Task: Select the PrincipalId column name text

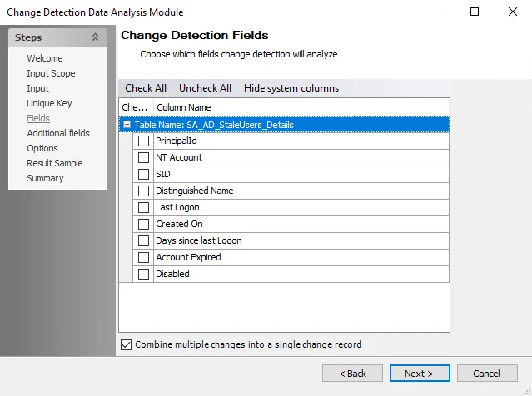Action: (177, 141)
